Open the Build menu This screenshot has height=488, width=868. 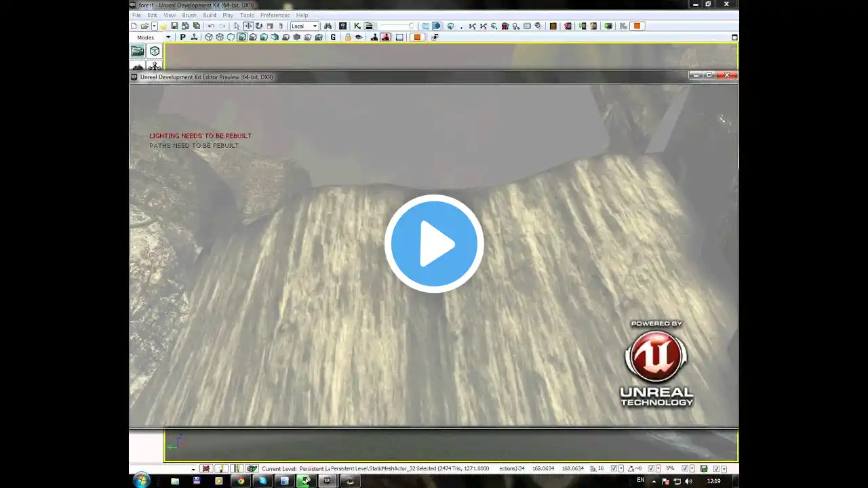[x=210, y=15]
